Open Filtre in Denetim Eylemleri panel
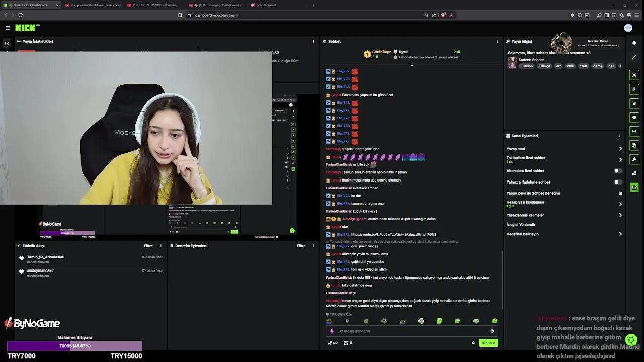The image size is (644, 362). [301, 246]
